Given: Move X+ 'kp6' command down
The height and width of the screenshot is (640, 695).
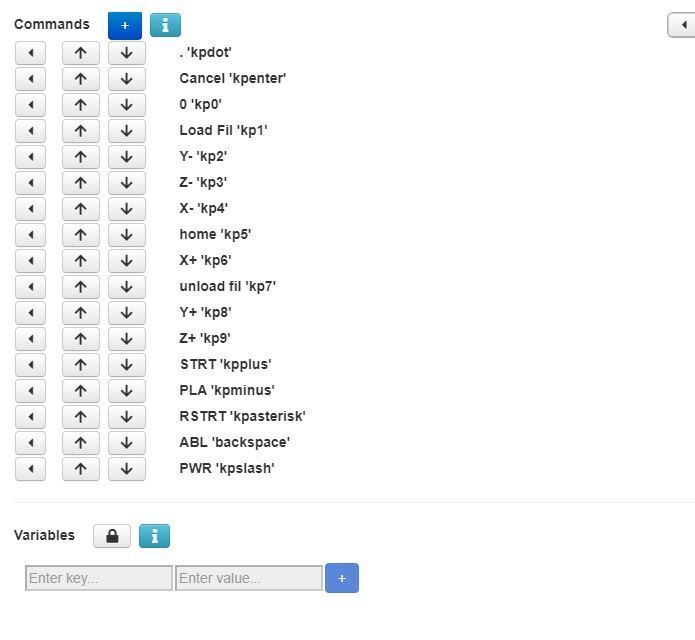Looking at the screenshot, I should tap(126, 260).
